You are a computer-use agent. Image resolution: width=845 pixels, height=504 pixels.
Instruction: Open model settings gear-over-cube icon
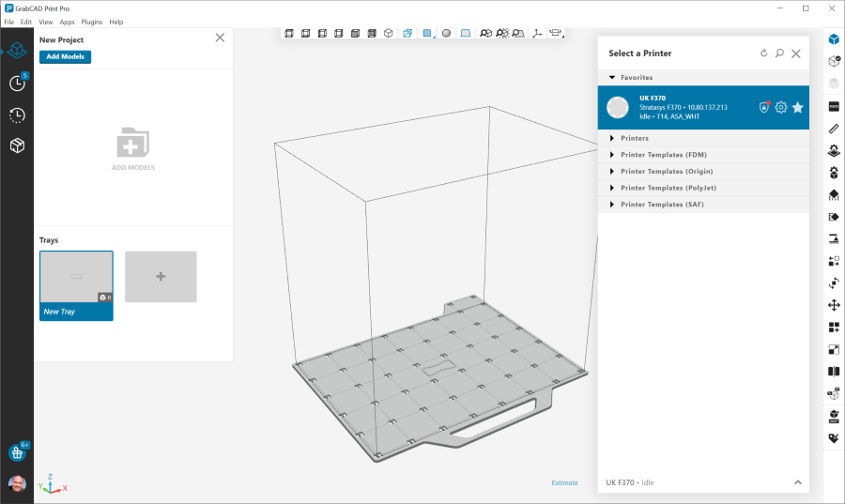pyautogui.click(x=834, y=173)
